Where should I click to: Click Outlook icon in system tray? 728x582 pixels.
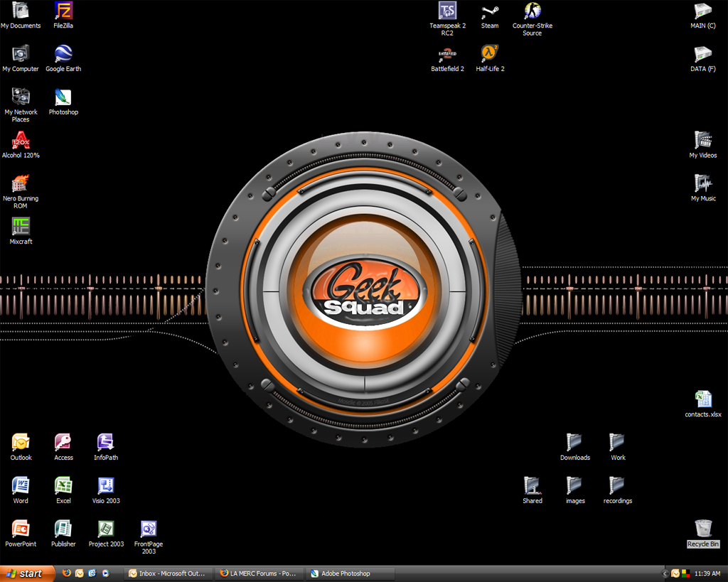675,573
